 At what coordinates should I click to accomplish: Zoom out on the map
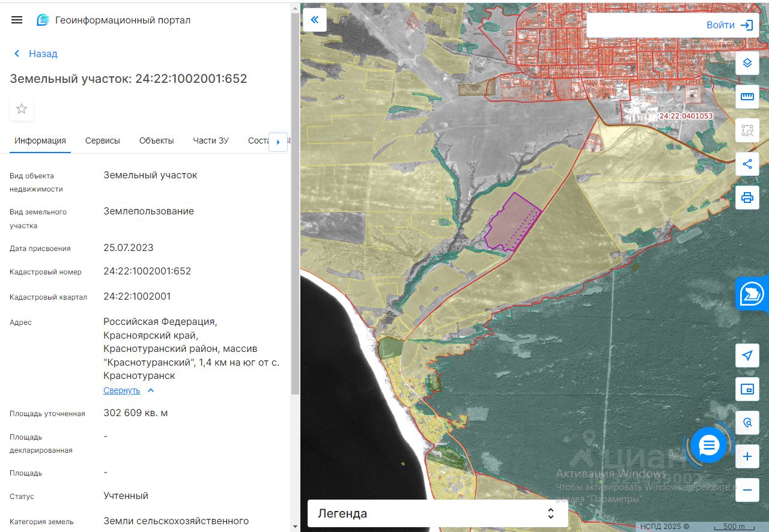pyautogui.click(x=747, y=490)
